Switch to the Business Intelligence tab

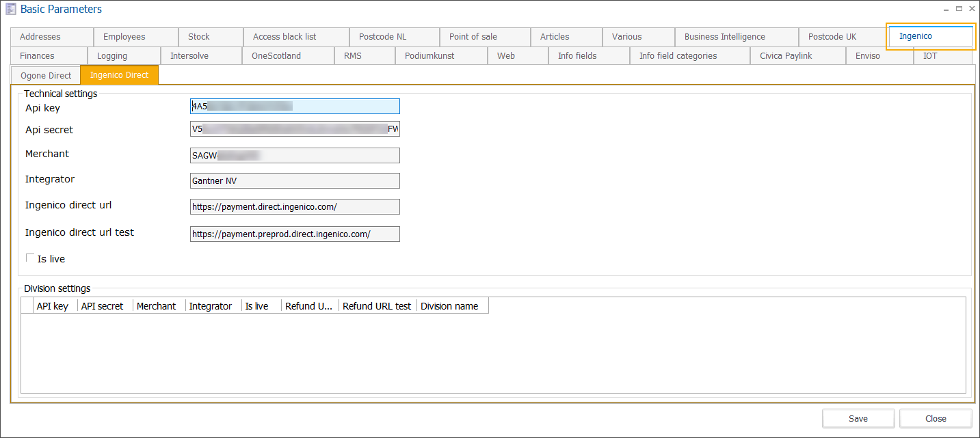(x=728, y=36)
